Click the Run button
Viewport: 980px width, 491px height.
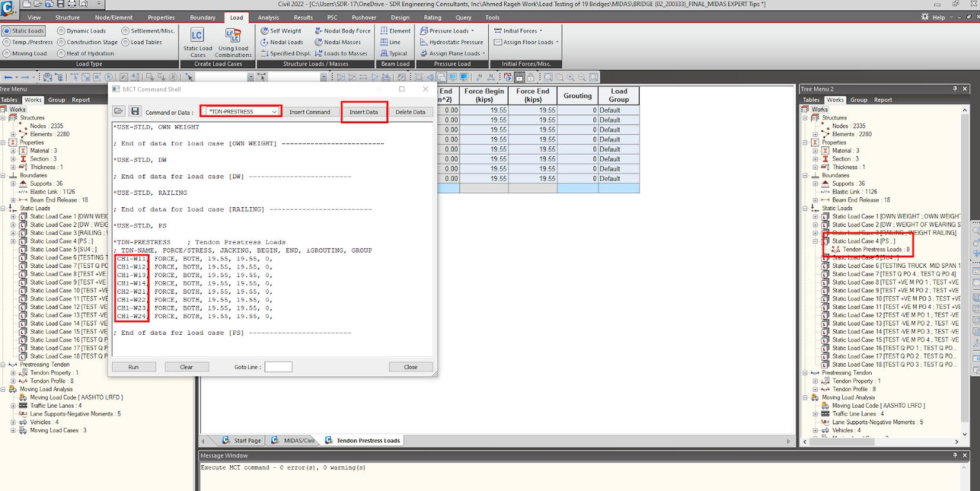[133, 366]
